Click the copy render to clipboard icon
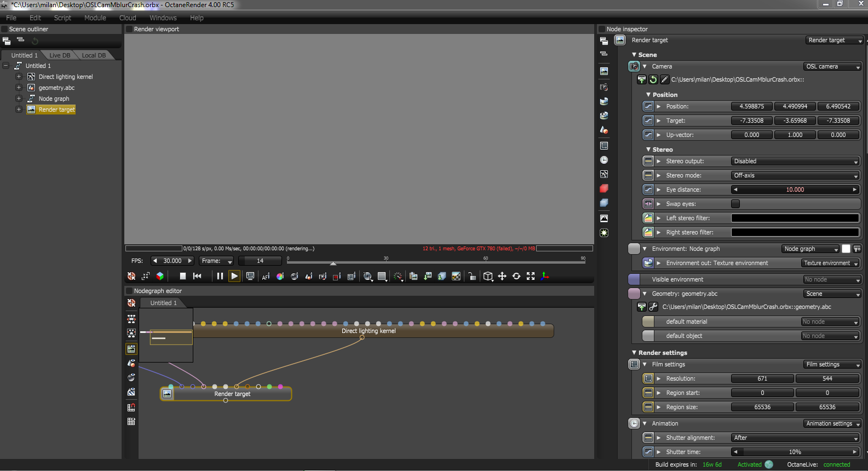Viewport: 868px width, 471px height. pyautogui.click(x=413, y=277)
